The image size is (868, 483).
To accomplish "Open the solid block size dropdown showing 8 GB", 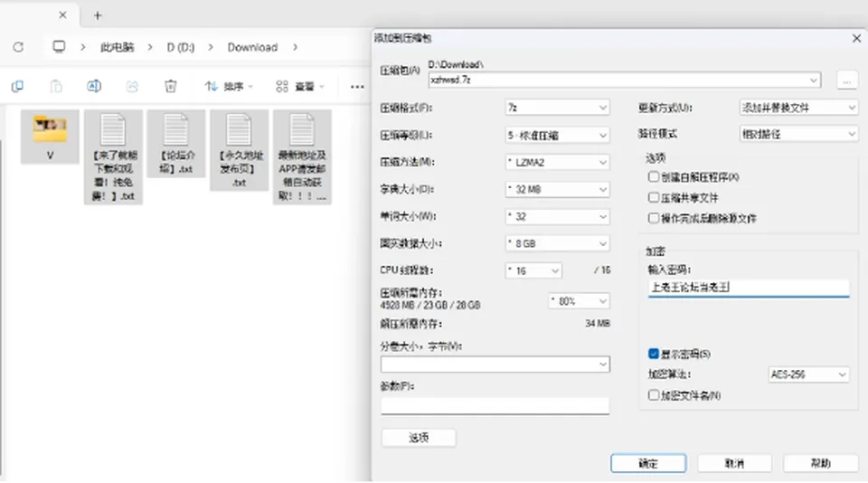I will 557,243.
